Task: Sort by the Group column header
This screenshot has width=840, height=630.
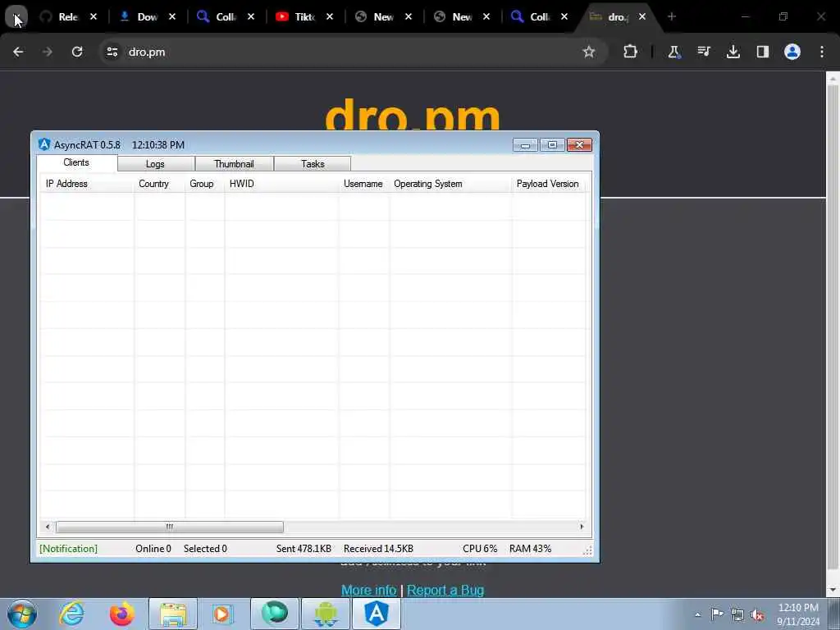Action: pos(204,184)
